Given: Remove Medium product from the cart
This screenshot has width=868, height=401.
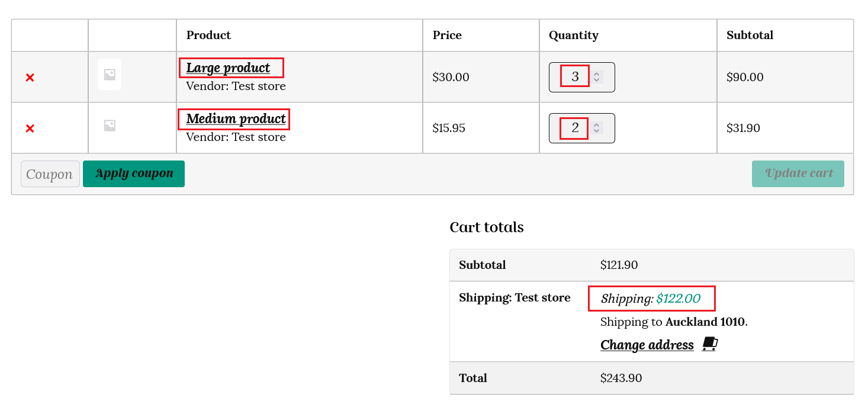Looking at the screenshot, I should click(x=30, y=129).
